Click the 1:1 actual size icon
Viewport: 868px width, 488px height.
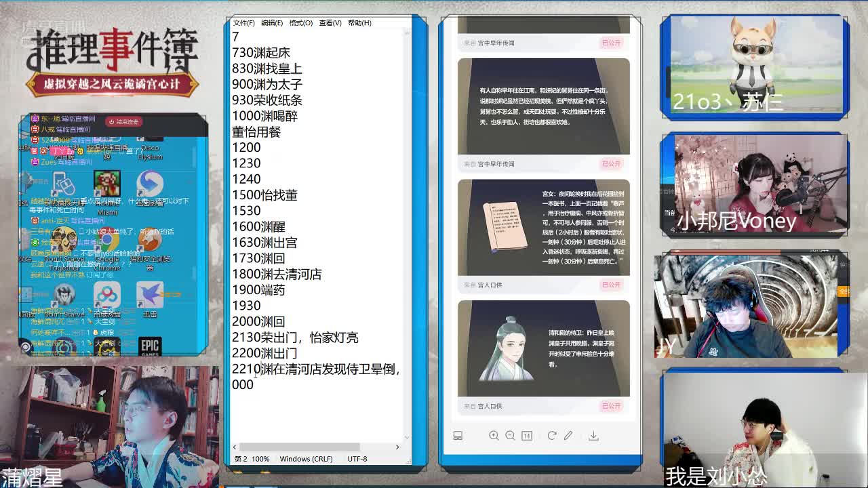(527, 436)
